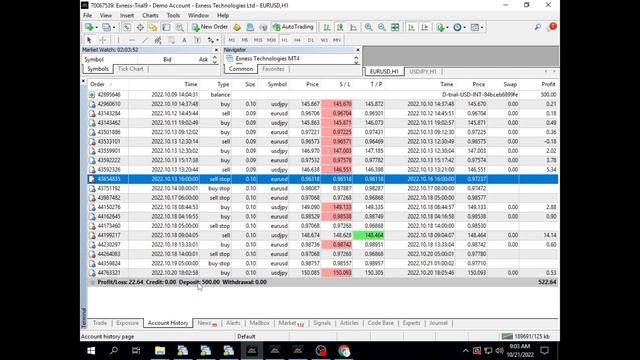Toggle Chart Shift
This screenshot has width=640, height=360.
[x=425, y=27]
